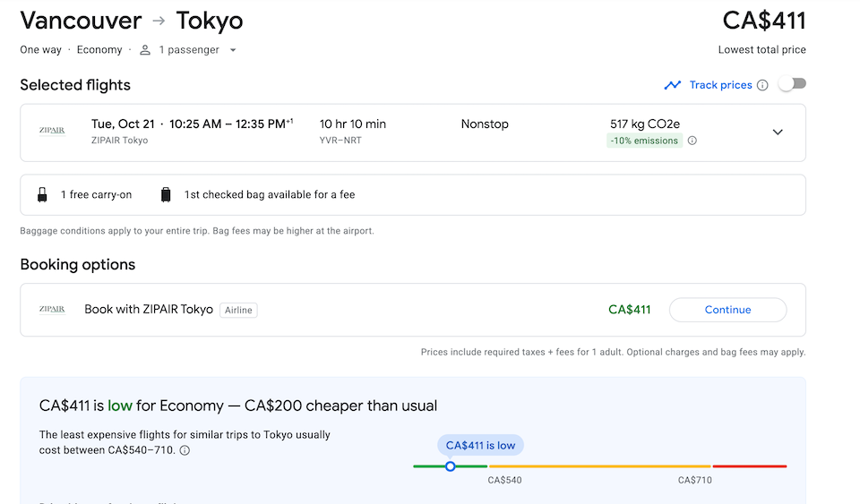Click the 'ZIPAIR Tokyo' airline name under flight time
Viewport: 860px width, 504px height.
coord(119,141)
